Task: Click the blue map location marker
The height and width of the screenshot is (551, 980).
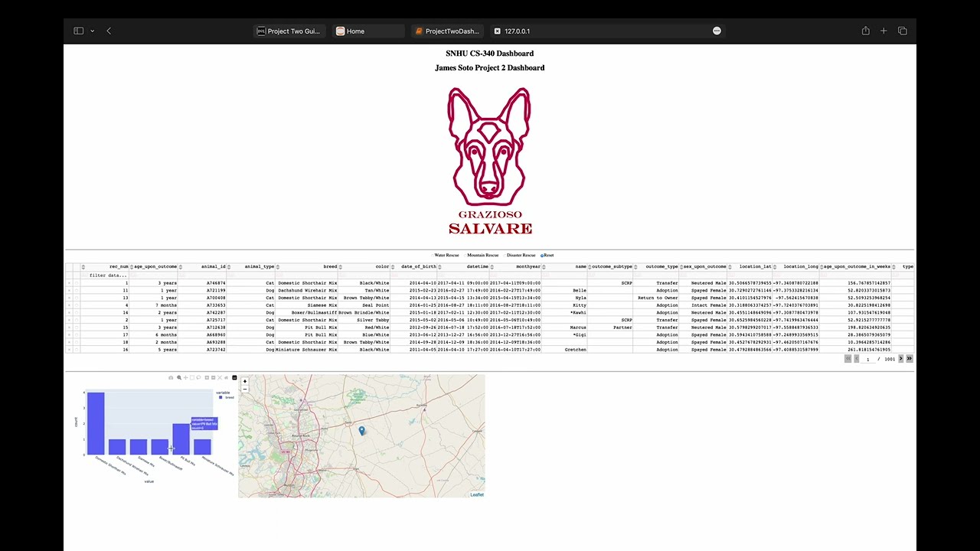Action: point(362,431)
